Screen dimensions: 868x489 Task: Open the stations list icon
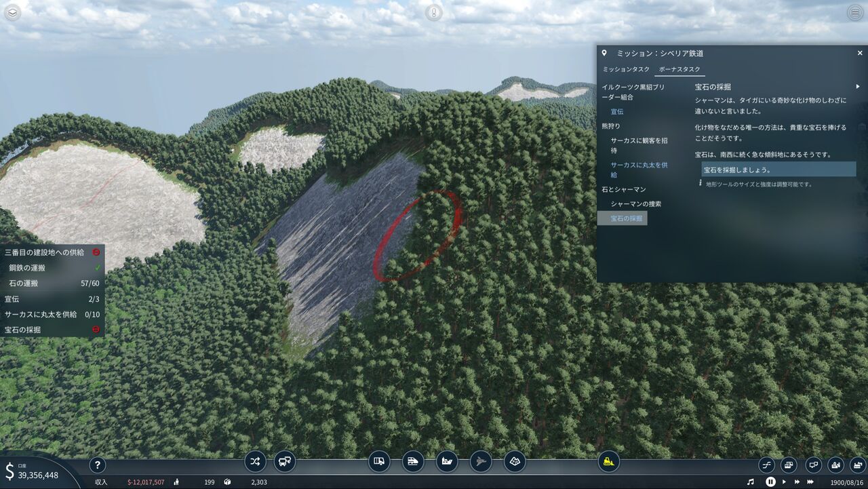click(x=789, y=465)
